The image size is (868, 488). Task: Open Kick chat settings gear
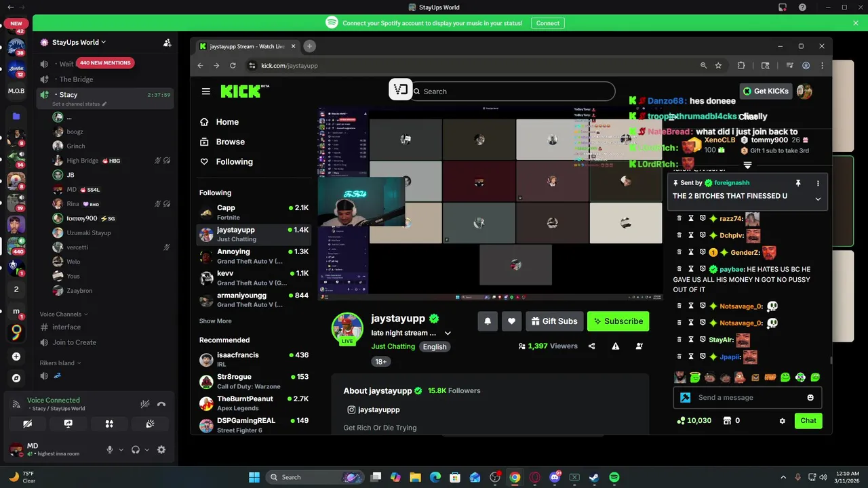pos(782,421)
